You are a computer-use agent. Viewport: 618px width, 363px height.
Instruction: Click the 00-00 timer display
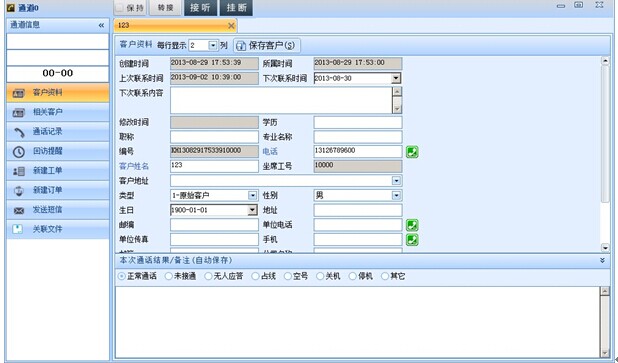coord(58,74)
